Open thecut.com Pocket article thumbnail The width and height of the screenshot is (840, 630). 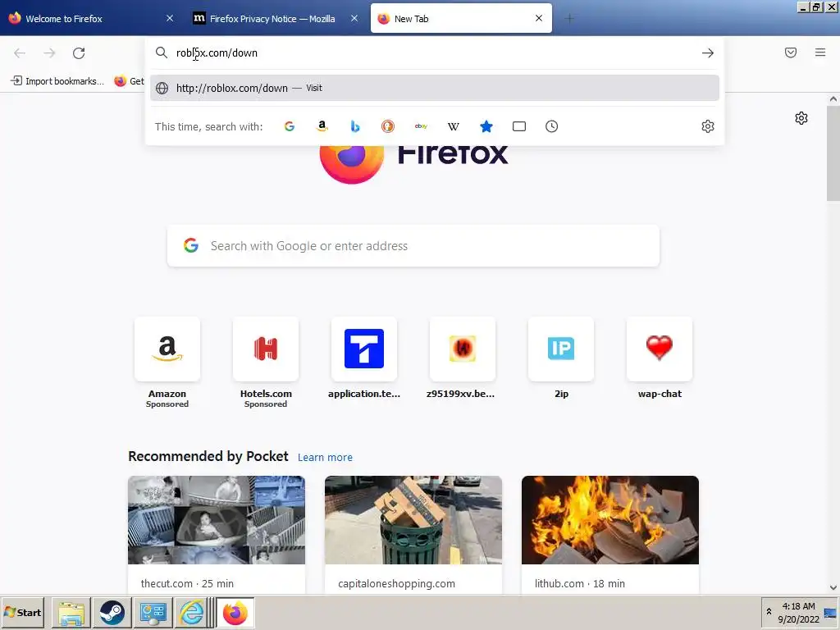(x=217, y=519)
